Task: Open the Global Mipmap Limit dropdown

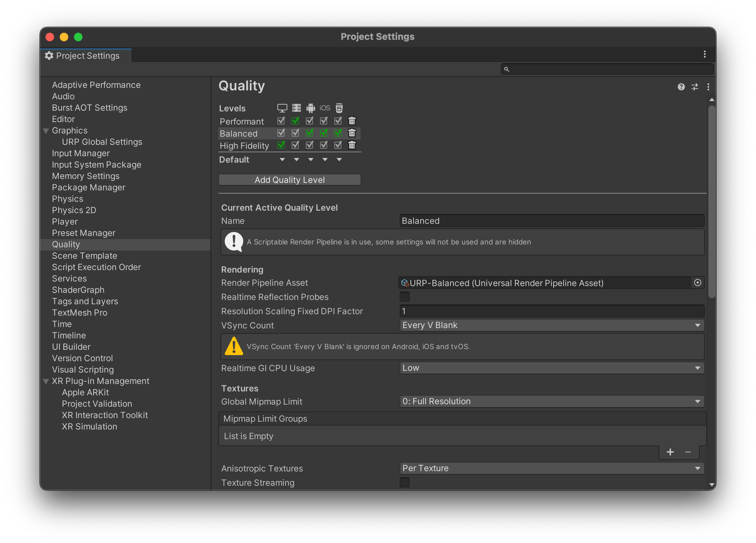Action: point(551,401)
